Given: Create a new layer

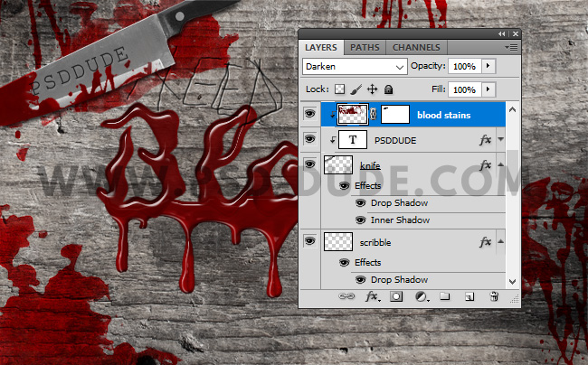Looking at the screenshot, I should pyautogui.click(x=469, y=296).
